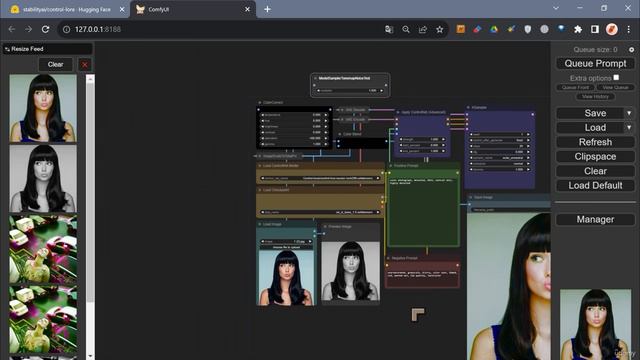The height and width of the screenshot is (360, 640).
Task: Open the sampler_name combo in KSampler
Action: click(499, 158)
